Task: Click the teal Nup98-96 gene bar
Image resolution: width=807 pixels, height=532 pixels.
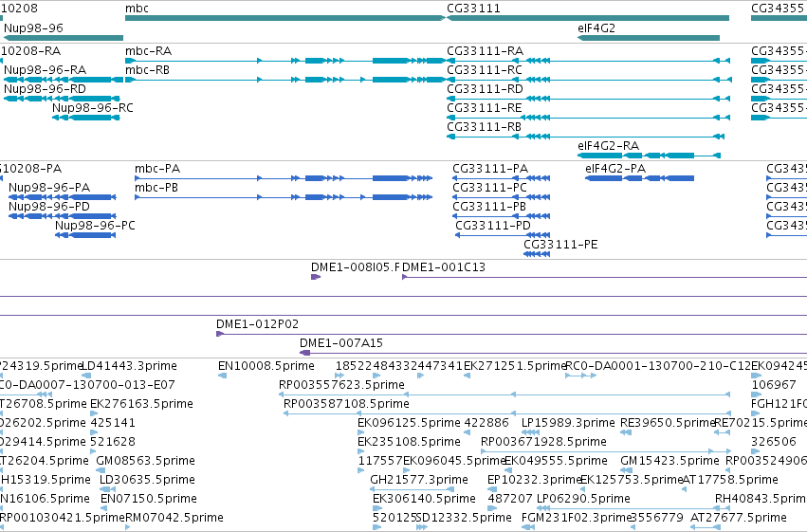Action: [64, 38]
